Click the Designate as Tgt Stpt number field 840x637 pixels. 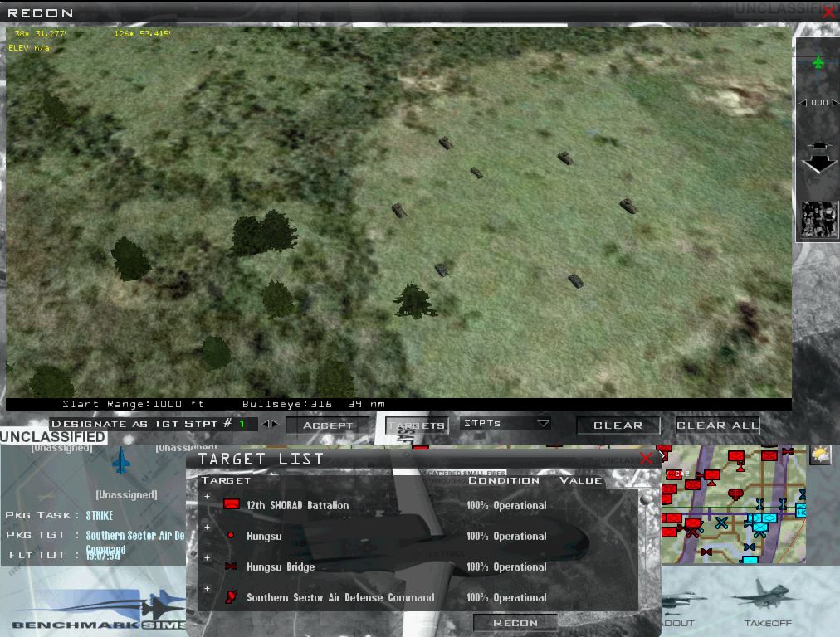pyautogui.click(x=242, y=424)
